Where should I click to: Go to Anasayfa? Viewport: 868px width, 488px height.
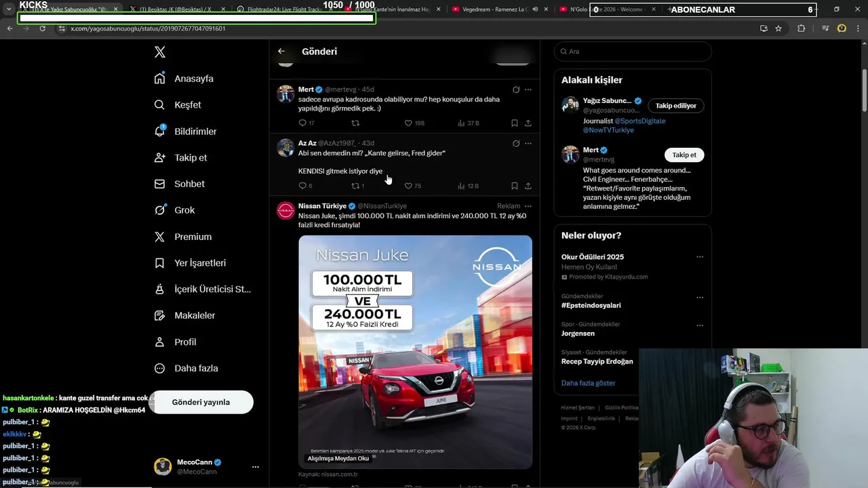click(184, 79)
